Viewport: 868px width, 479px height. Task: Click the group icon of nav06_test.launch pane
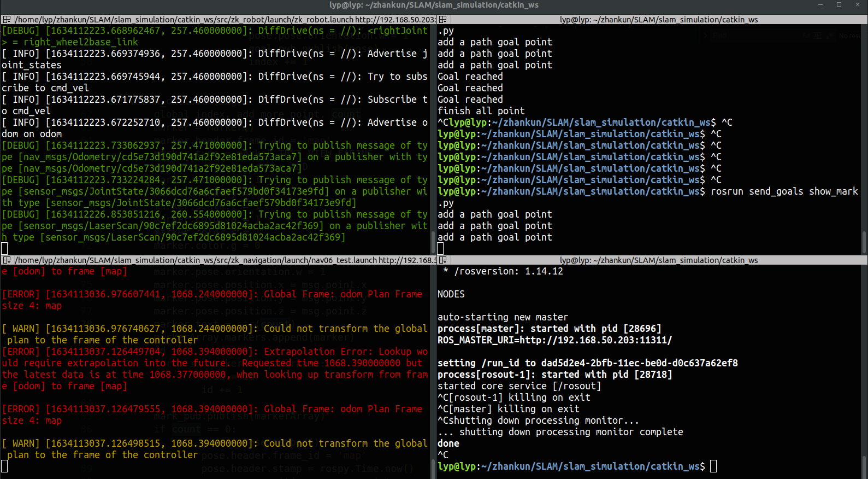point(7,260)
